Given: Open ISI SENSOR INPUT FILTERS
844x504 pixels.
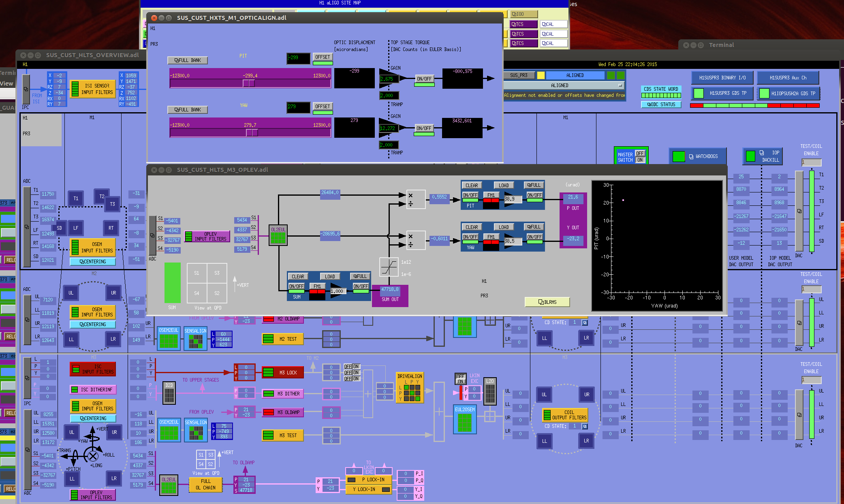Looking at the screenshot, I should 93,89.
